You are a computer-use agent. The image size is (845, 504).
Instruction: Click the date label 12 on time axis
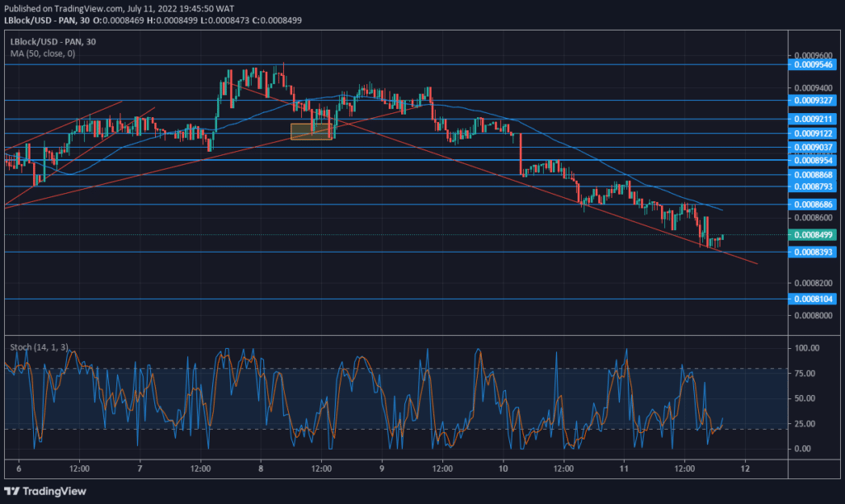(745, 469)
